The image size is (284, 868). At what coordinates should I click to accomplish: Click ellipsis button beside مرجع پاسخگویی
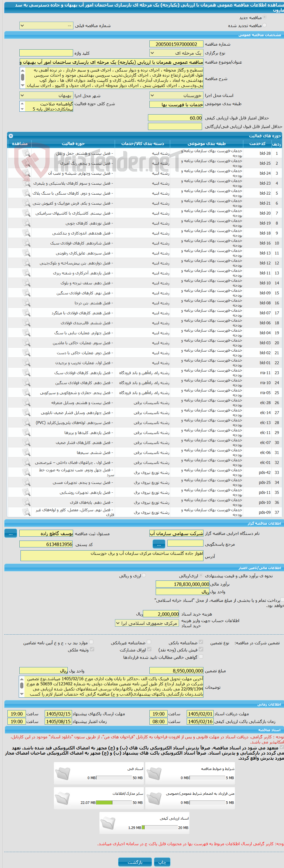(x=159, y=544)
